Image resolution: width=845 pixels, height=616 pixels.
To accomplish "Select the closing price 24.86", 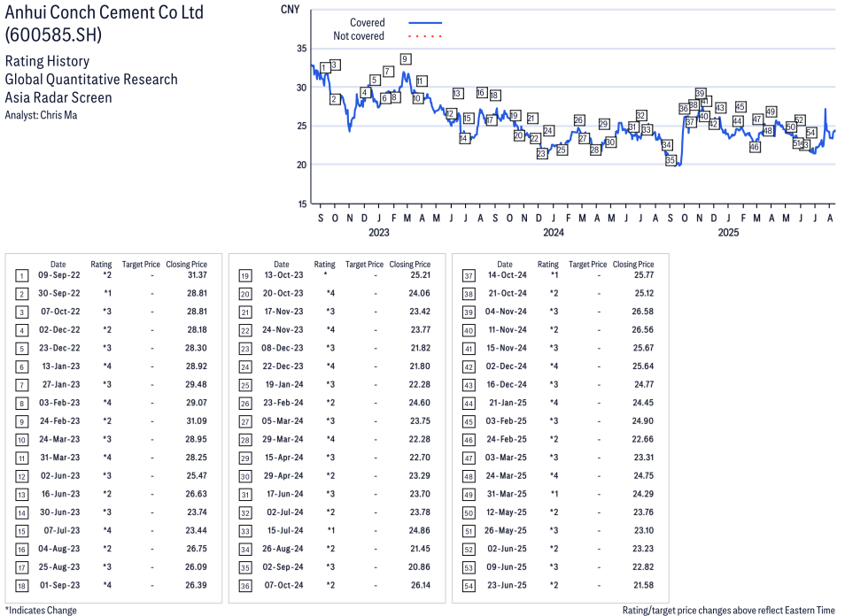I will click(419, 530).
